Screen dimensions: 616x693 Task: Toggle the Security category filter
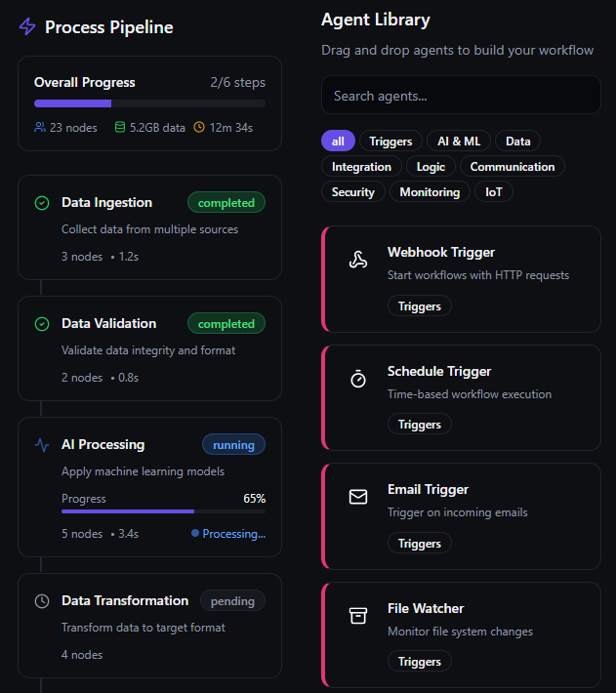coord(352,192)
